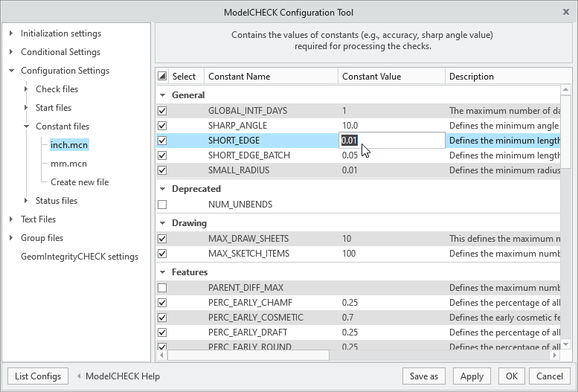578x392 pixels.
Task: Select Create new file entry
Action: tap(80, 182)
